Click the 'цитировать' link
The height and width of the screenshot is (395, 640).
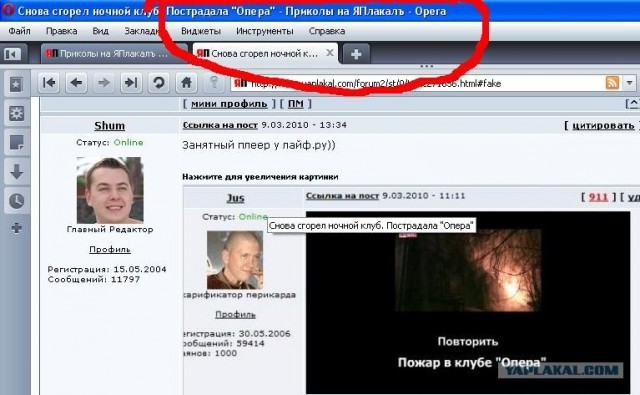pos(603,125)
